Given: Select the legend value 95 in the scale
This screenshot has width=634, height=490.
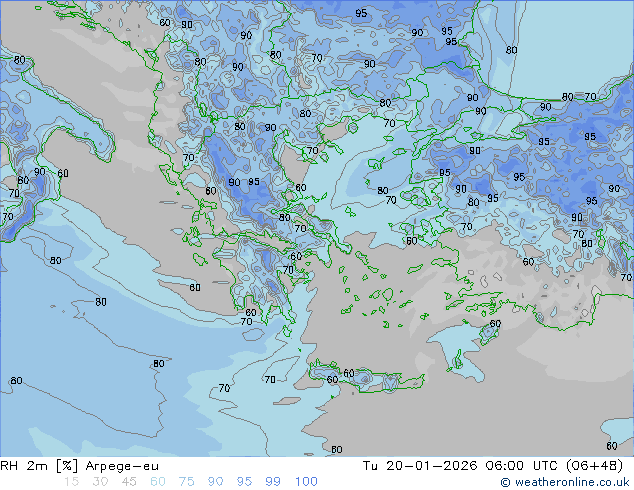Looking at the screenshot, I should tap(244, 482).
